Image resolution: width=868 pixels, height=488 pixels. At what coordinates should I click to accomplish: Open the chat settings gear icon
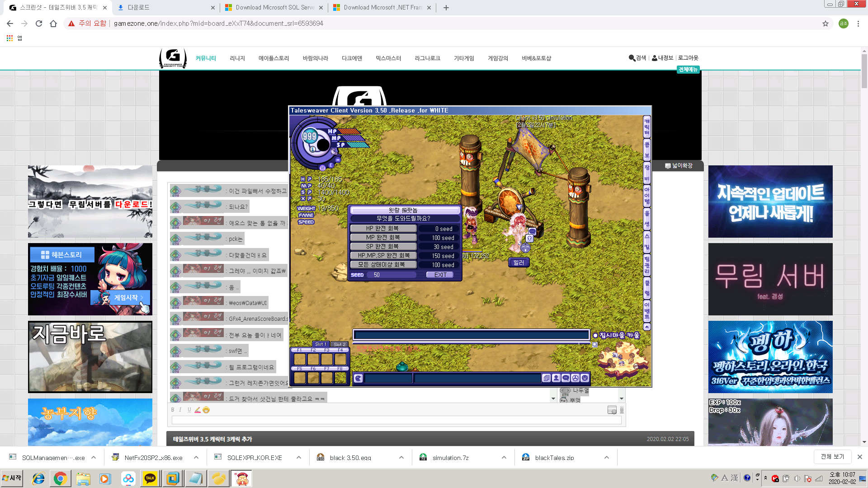tap(612, 410)
